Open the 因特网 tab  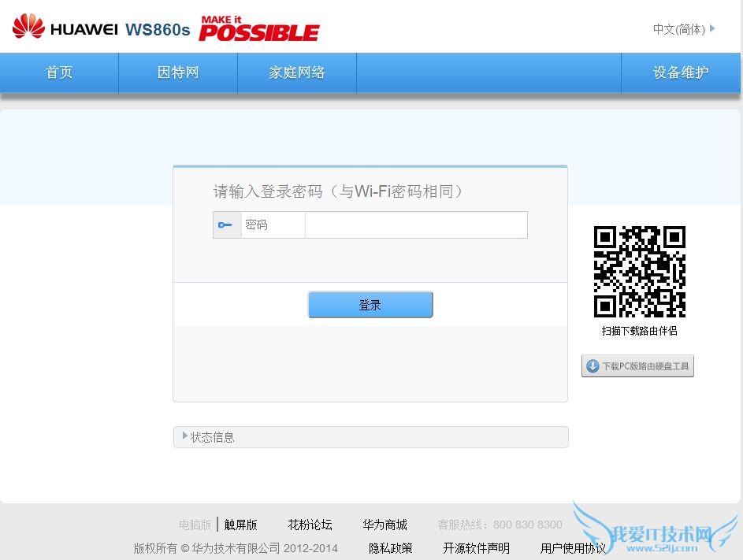click(x=178, y=72)
